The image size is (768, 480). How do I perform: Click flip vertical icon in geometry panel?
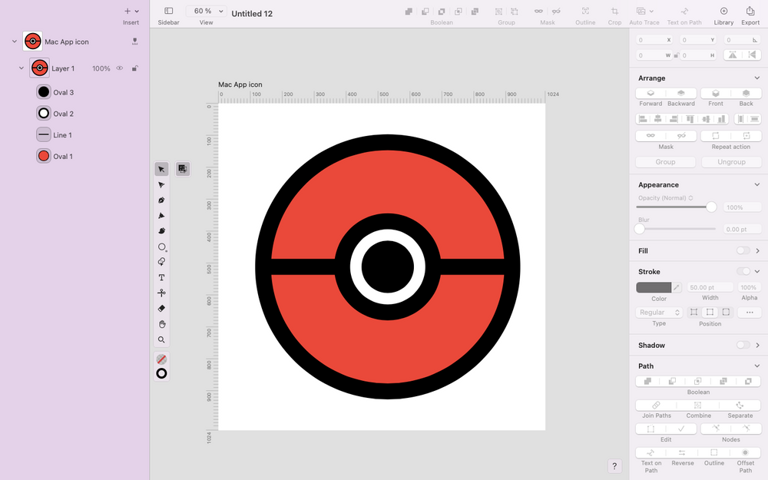[733, 55]
